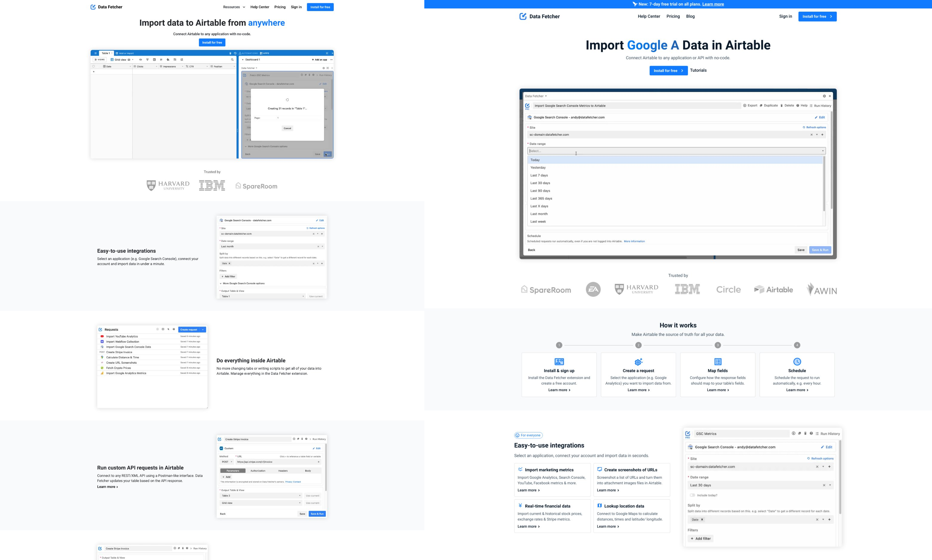
Task: Open the POST method dropdown
Action: coord(227,462)
